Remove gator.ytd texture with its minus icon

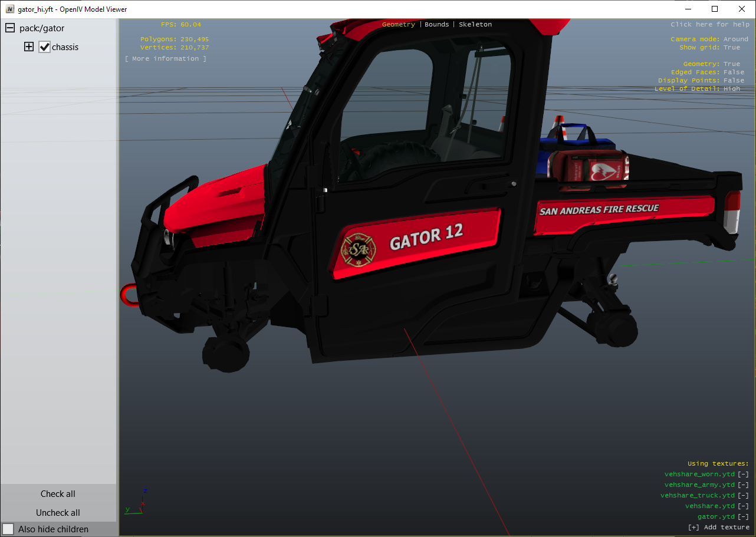pos(743,516)
